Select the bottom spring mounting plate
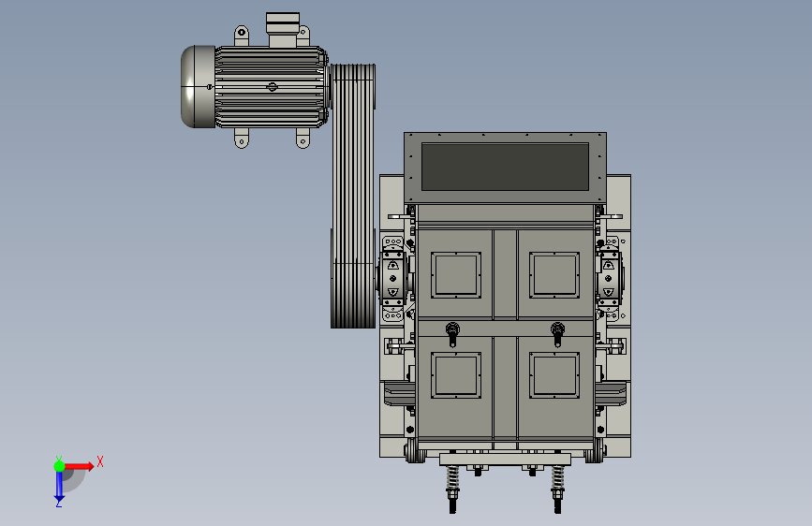 (x=505, y=459)
